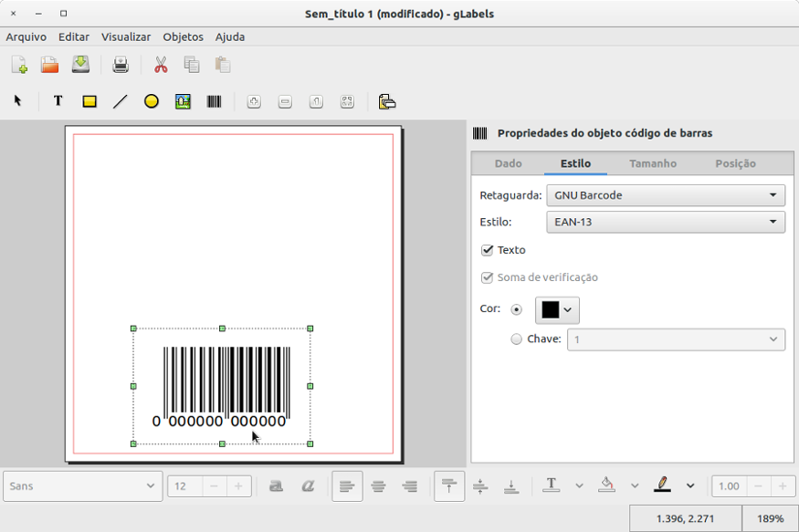Open the Editar menu

(74, 37)
